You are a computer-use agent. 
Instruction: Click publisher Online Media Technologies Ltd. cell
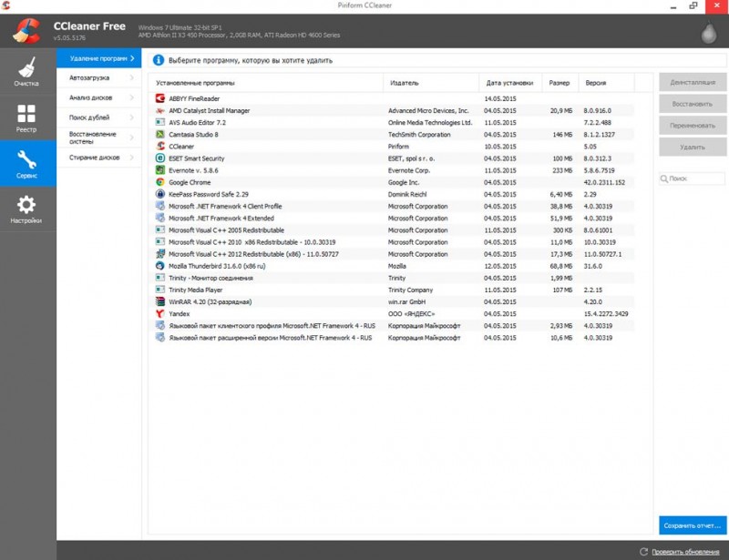point(430,122)
